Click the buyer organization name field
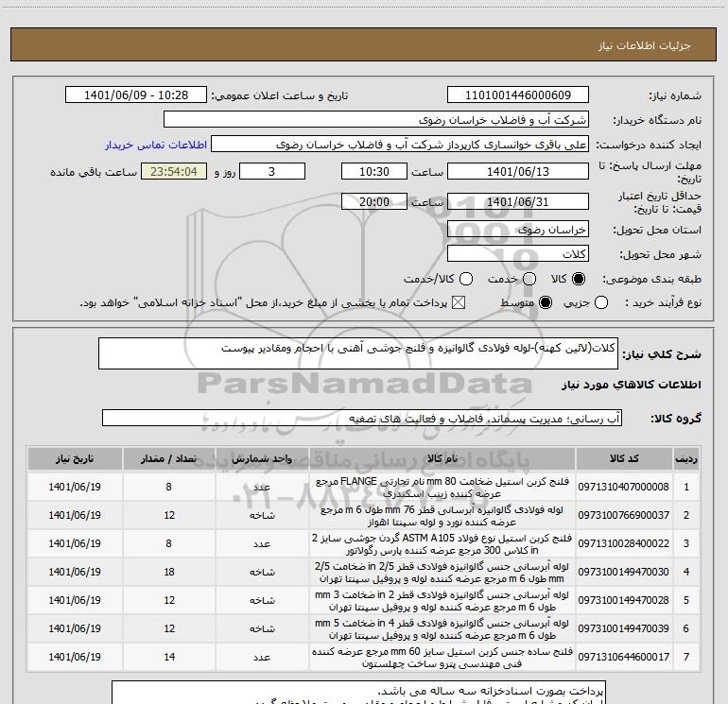Image resolution: width=728 pixels, height=704 pixels. click(x=376, y=119)
